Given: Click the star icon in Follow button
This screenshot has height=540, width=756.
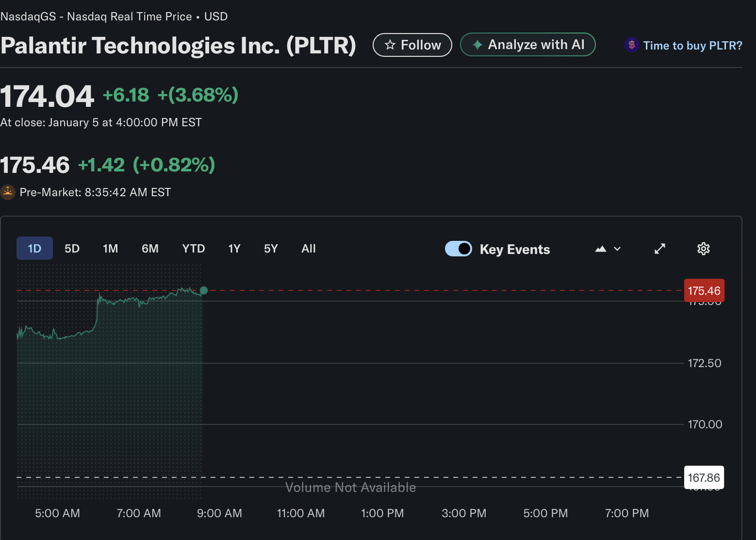Looking at the screenshot, I should coord(390,45).
